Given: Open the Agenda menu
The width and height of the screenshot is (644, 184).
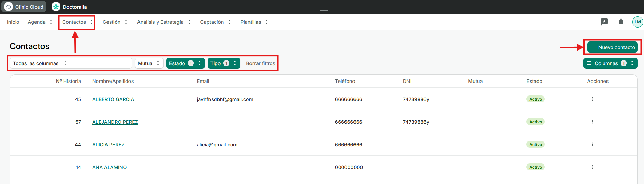Looking at the screenshot, I should pos(40,22).
